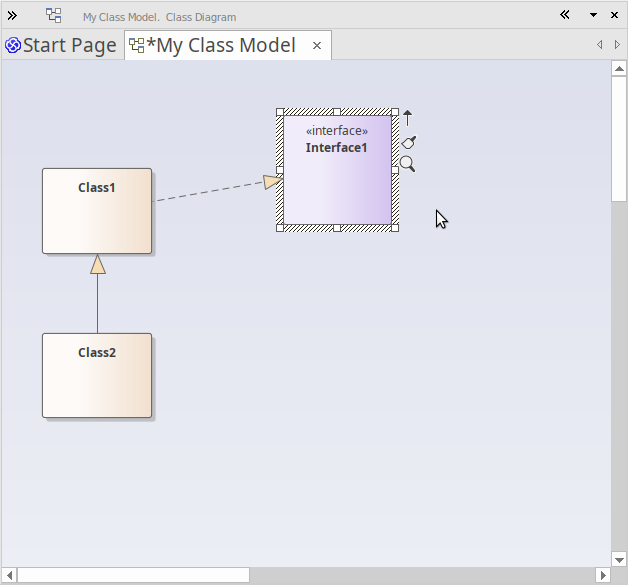
Task: Click the horizontal scrollbar right arrow
Action: pyautogui.click(x=602, y=575)
